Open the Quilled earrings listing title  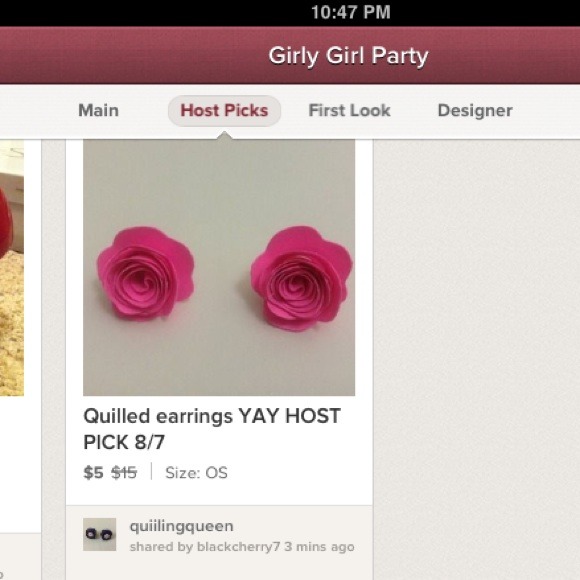212,429
